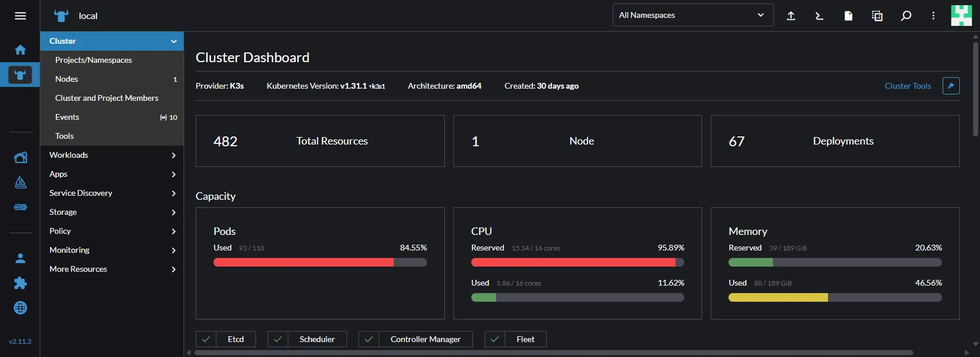
Task: Click the CPU Reserved progress bar
Action: point(578,263)
